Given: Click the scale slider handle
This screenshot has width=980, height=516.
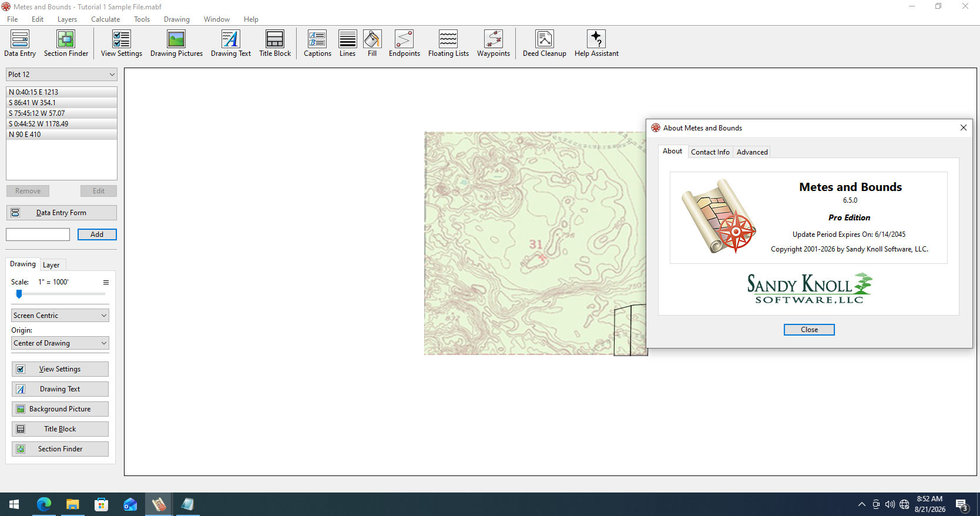Looking at the screenshot, I should [x=19, y=294].
